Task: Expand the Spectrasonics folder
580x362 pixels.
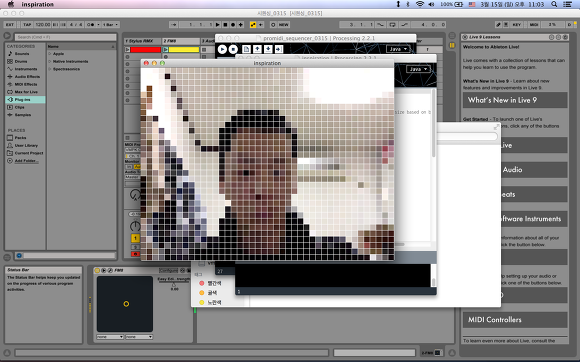Action: 50,69
